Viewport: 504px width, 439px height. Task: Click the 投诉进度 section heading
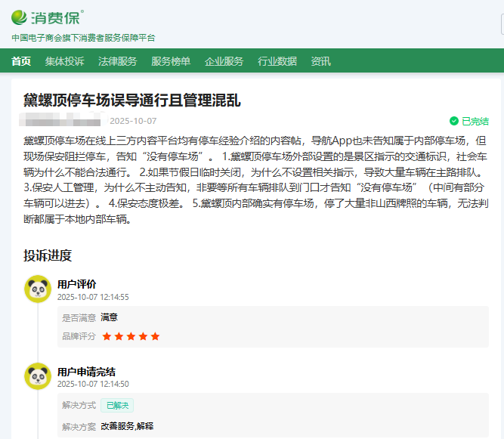48,255
